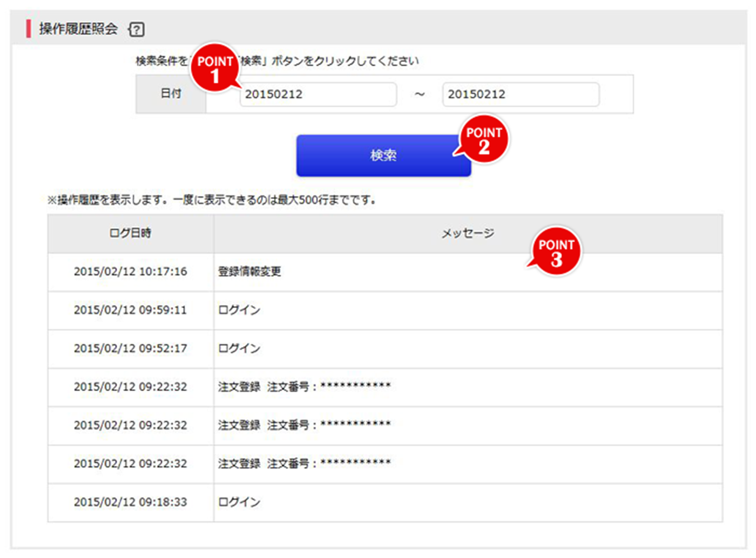The width and height of the screenshot is (756, 558).
Task: Select the 2015/02/12 09:52:17 timestamp cell
Action: (x=130, y=349)
